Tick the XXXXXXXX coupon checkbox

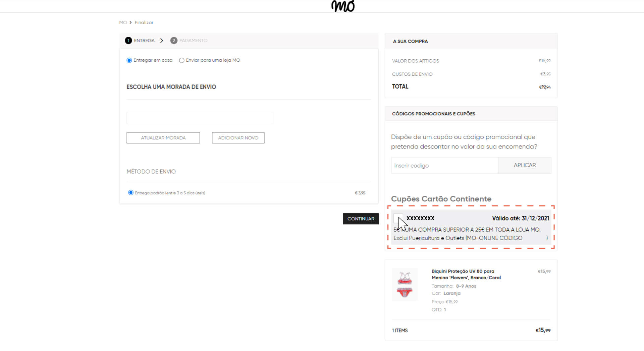(398, 218)
